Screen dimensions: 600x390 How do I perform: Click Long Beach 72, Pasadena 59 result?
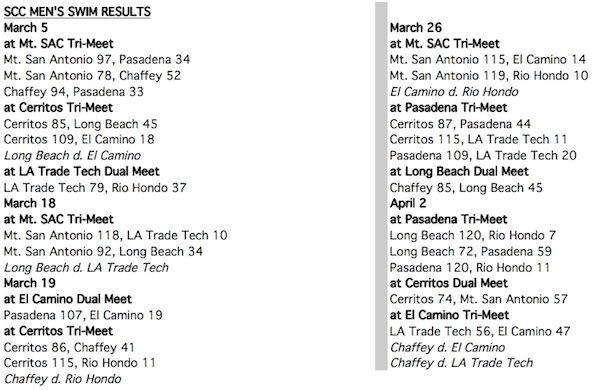(471, 251)
